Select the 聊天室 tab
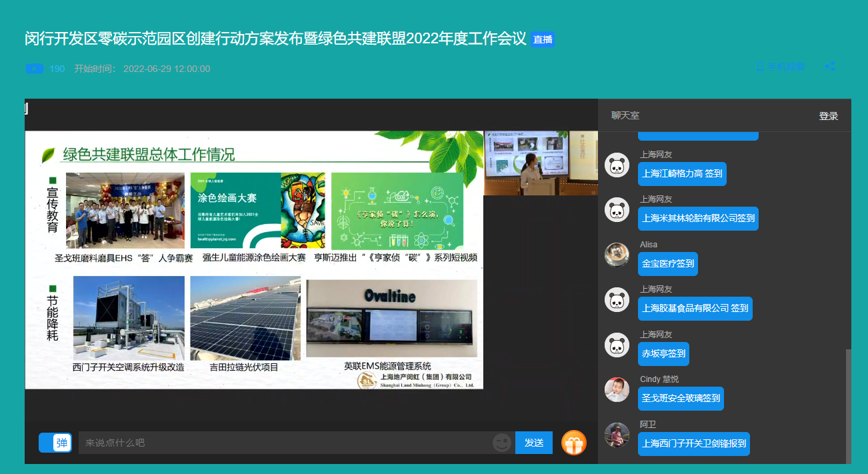Viewport: 868px width, 474px height. 625,115
